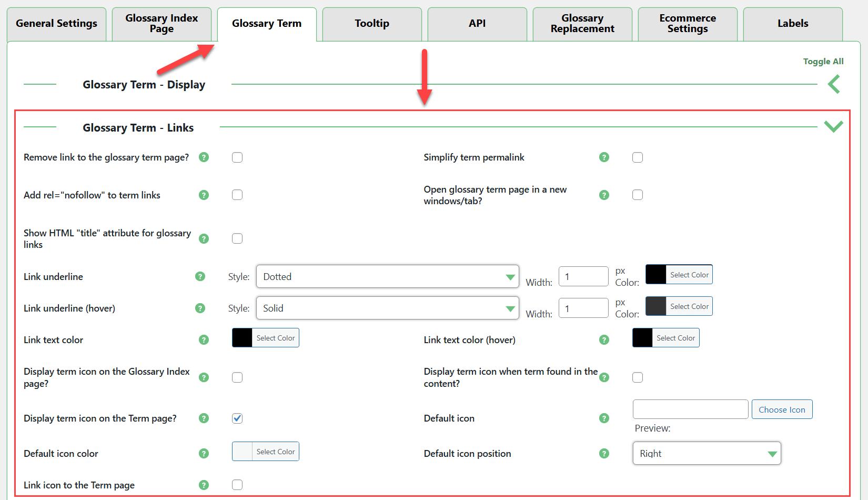Click the Choose Icon button
Image resolution: width=868 pixels, height=500 pixels.
(782, 410)
